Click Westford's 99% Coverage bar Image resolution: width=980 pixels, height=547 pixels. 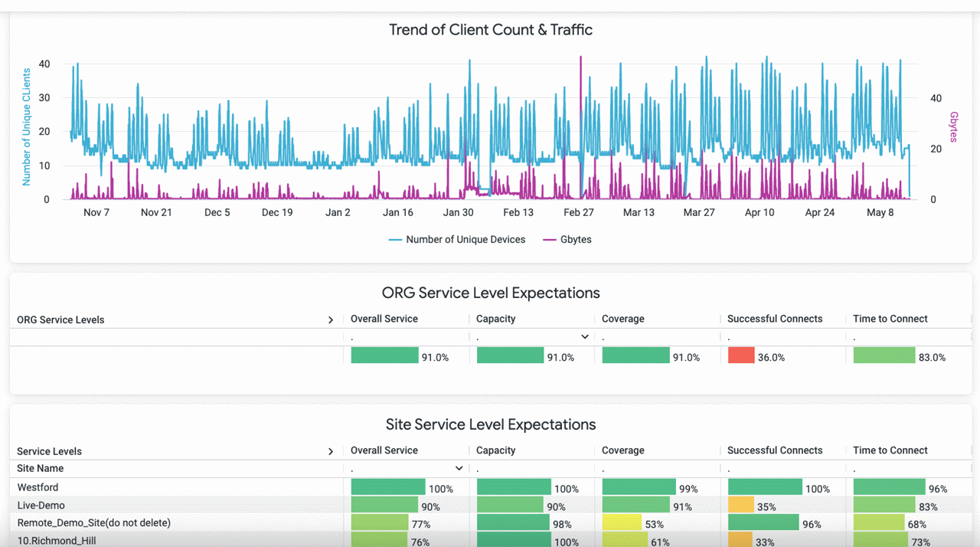click(639, 487)
